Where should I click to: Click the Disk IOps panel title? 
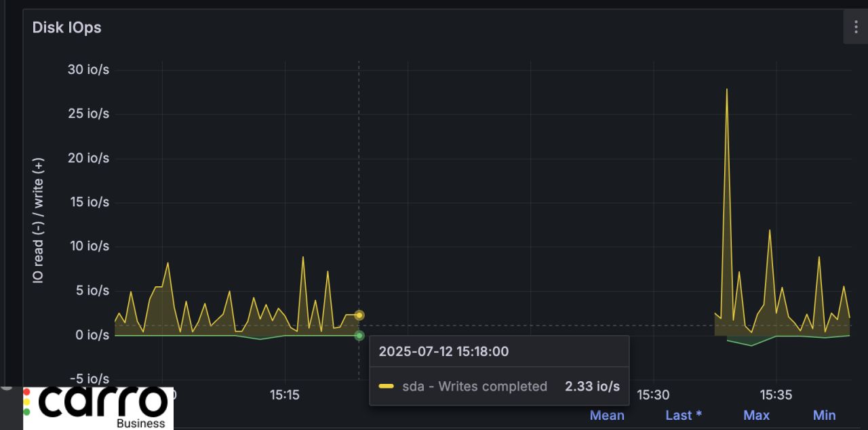[67, 27]
